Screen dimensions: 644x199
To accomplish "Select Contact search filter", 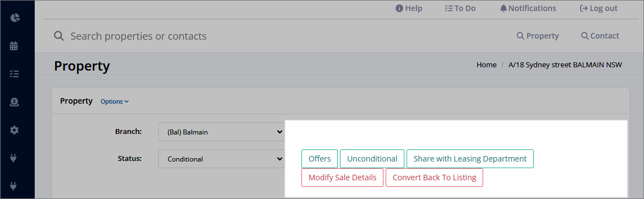I will click(600, 36).
